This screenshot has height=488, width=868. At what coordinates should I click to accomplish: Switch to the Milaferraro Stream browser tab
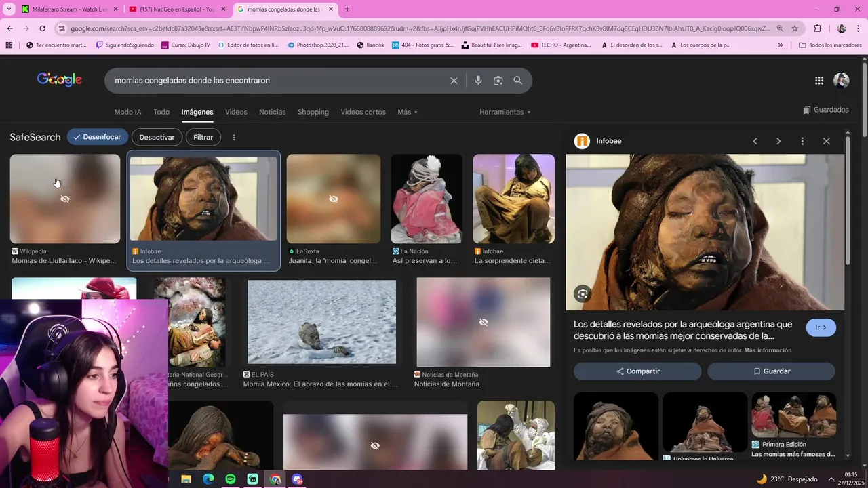(x=70, y=9)
